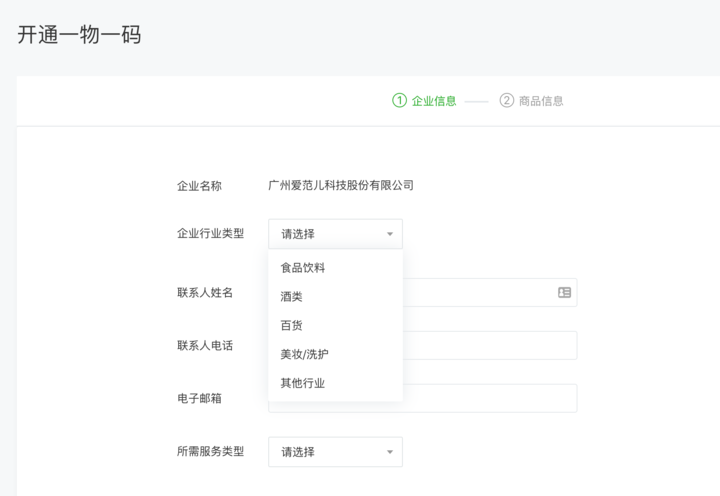This screenshot has height=496, width=720.
Task: Click the arrow of 企业行业类型 dropdown
Action: (390, 234)
